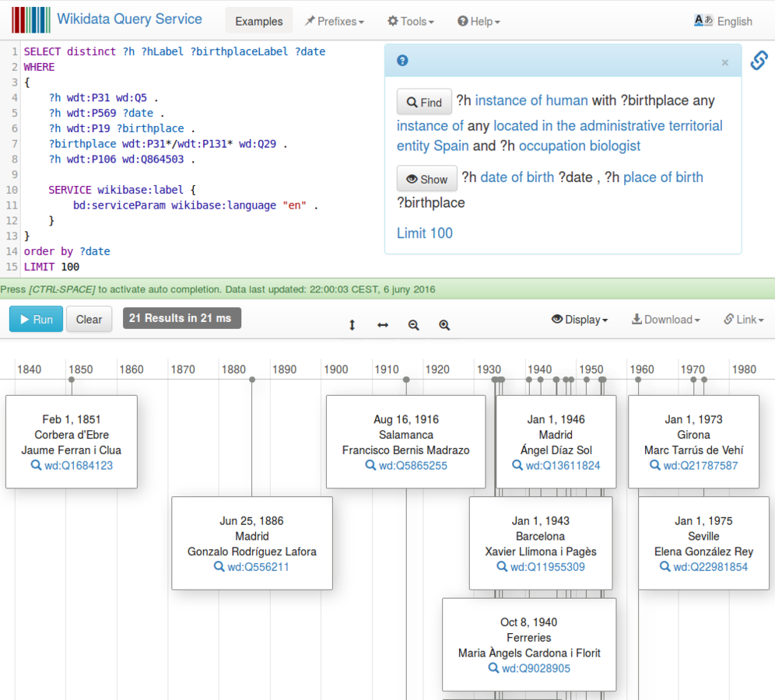Click the 'place of birth' link

pyautogui.click(x=663, y=177)
